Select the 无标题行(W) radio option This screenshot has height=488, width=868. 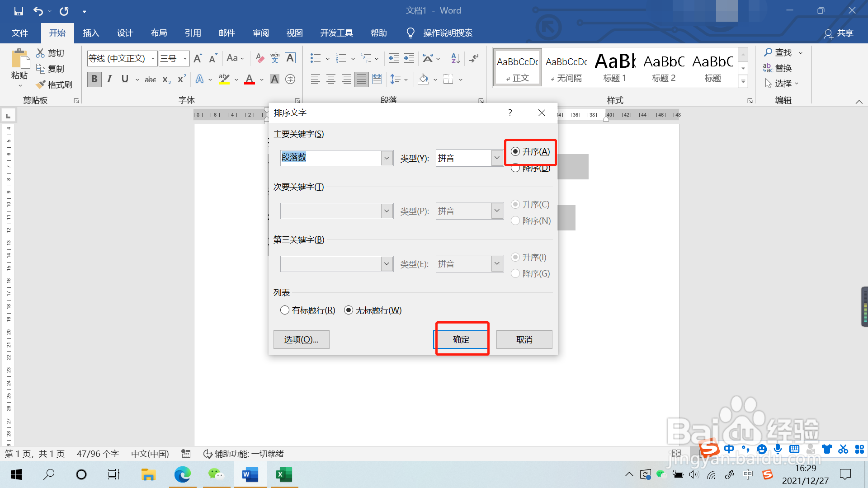click(349, 310)
